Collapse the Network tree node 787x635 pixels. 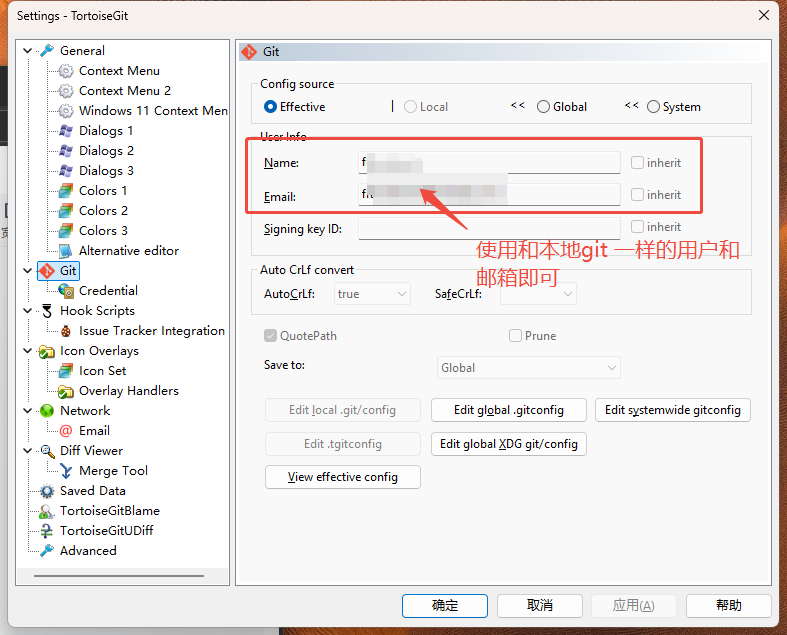coord(28,411)
